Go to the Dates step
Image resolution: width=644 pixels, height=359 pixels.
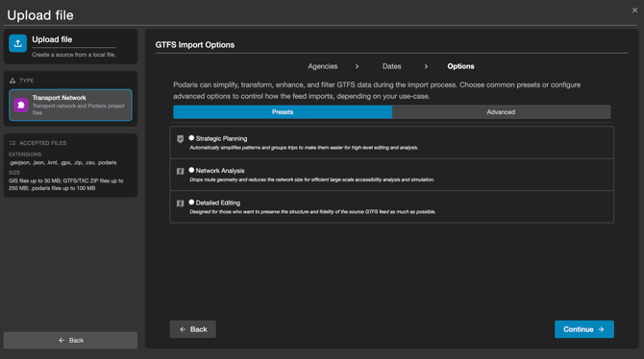click(392, 66)
